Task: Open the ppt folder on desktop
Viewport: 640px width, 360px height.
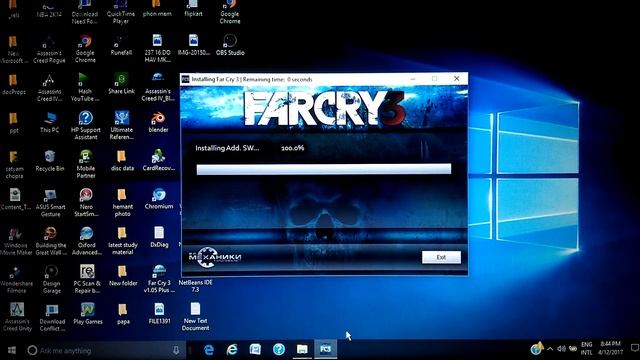Action: point(13,122)
